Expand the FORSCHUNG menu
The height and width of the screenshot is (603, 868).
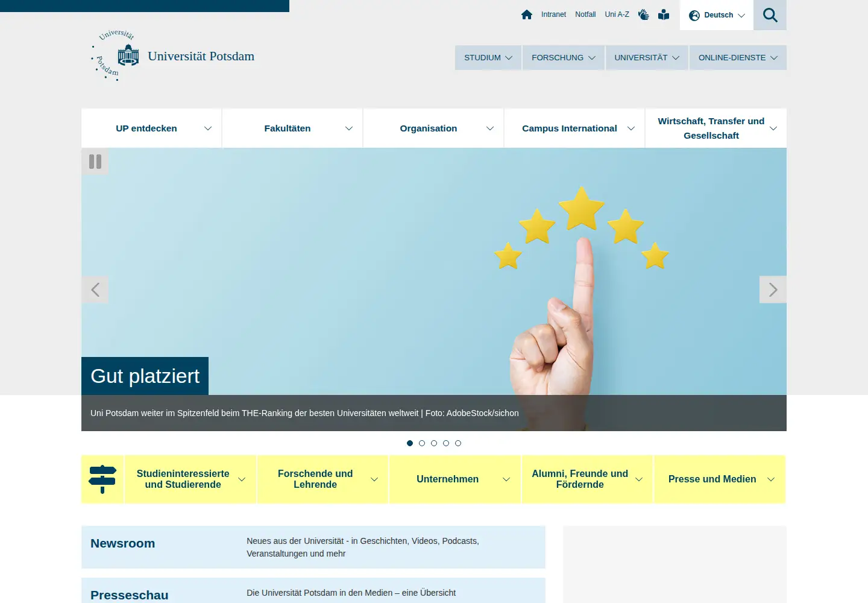[x=564, y=58]
